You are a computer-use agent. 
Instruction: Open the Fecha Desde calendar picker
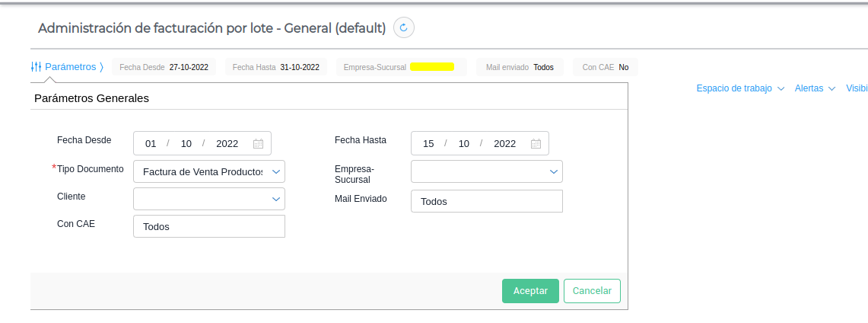coord(258,143)
